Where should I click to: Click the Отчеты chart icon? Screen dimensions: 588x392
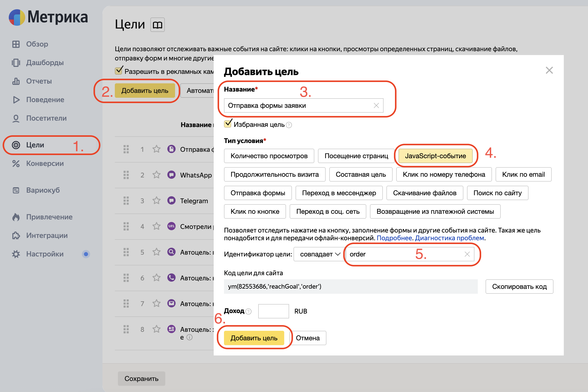coord(16,81)
